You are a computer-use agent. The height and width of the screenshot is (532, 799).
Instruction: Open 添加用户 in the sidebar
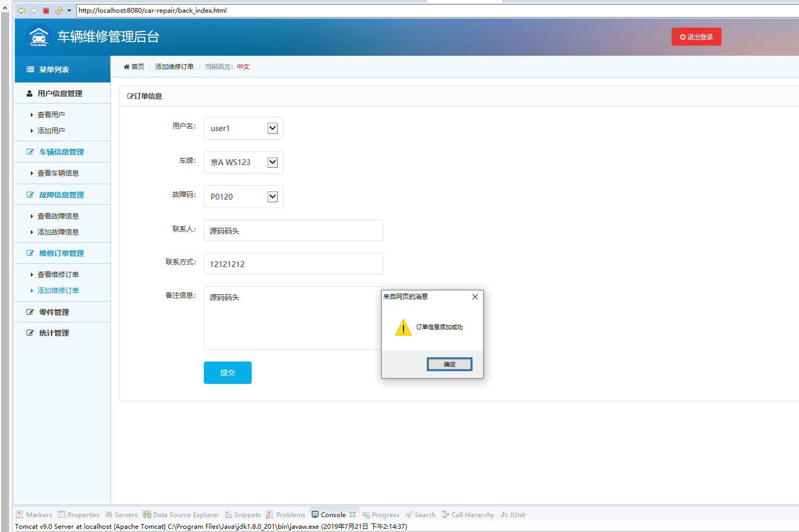tap(51, 131)
